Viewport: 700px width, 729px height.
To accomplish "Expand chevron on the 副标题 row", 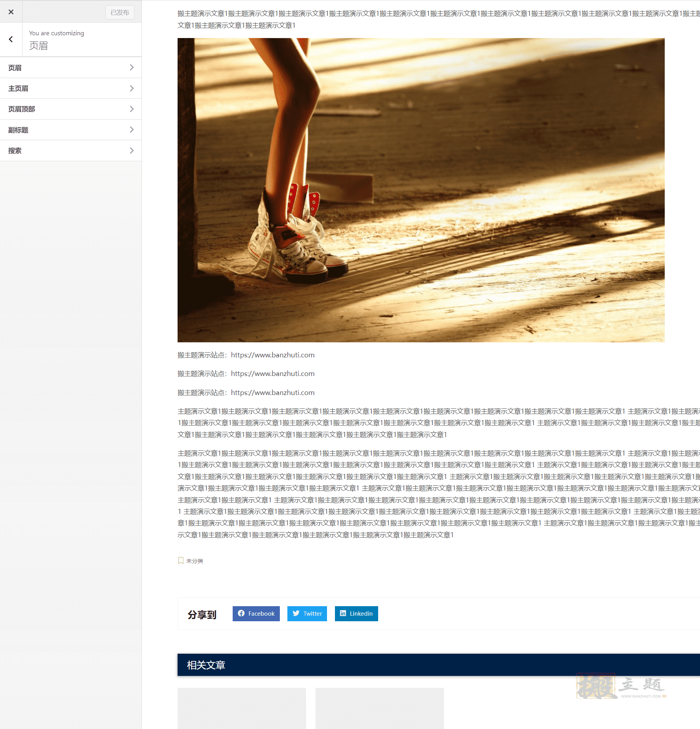I will pyautogui.click(x=132, y=130).
